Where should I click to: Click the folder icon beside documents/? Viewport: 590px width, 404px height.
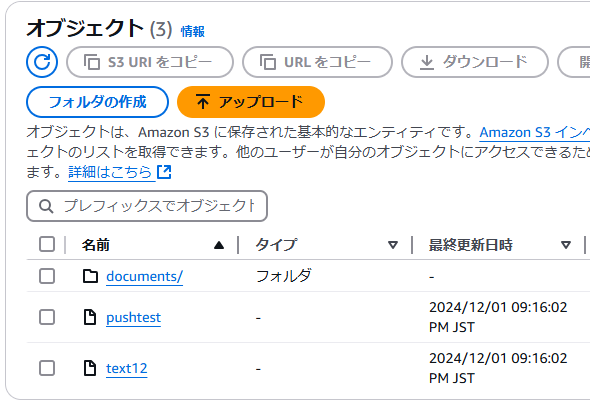pos(90,276)
